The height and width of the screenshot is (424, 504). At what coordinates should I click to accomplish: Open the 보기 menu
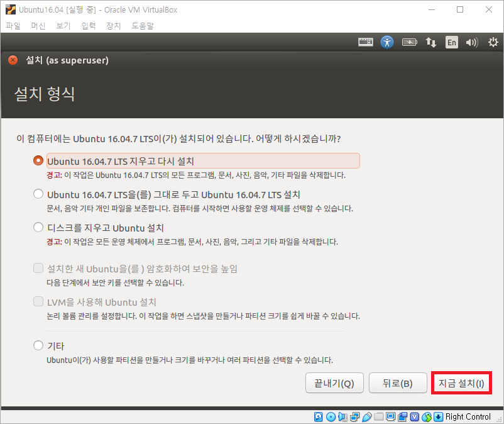pyautogui.click(x=63, y=26)
